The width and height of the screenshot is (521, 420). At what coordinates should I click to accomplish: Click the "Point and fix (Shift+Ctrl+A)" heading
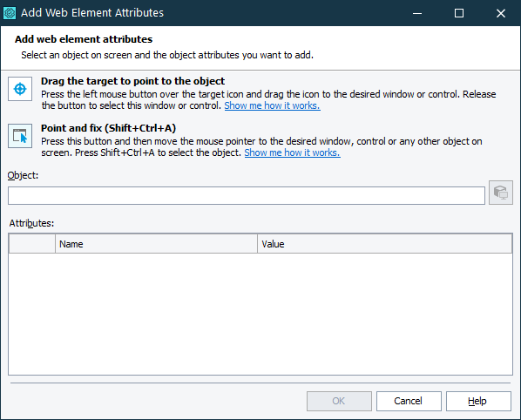pyautogui.click(x=108, y=128)
